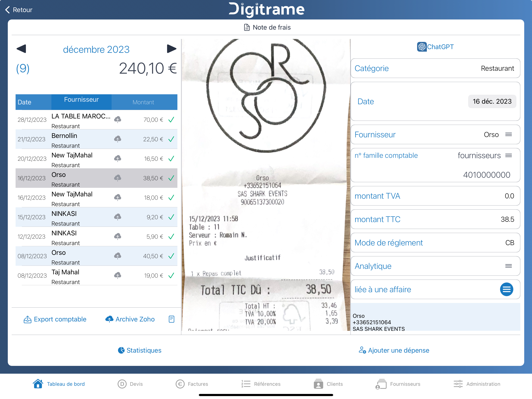Viewport: 532px width, 399px height.
Task: Toggle checkmark on Bernollin 22,50 € row
Action: point(171,139)
